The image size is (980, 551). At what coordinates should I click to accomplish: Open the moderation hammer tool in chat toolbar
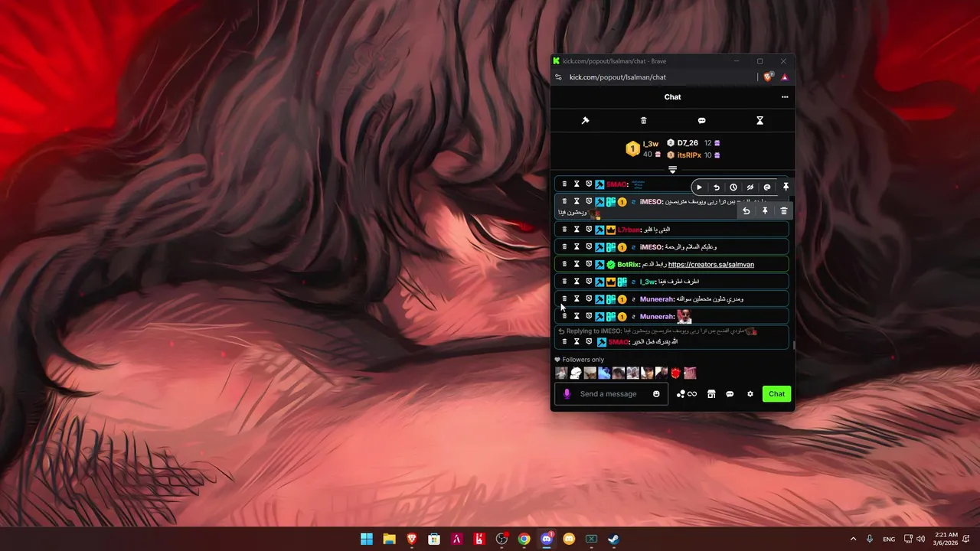[586, 120]
